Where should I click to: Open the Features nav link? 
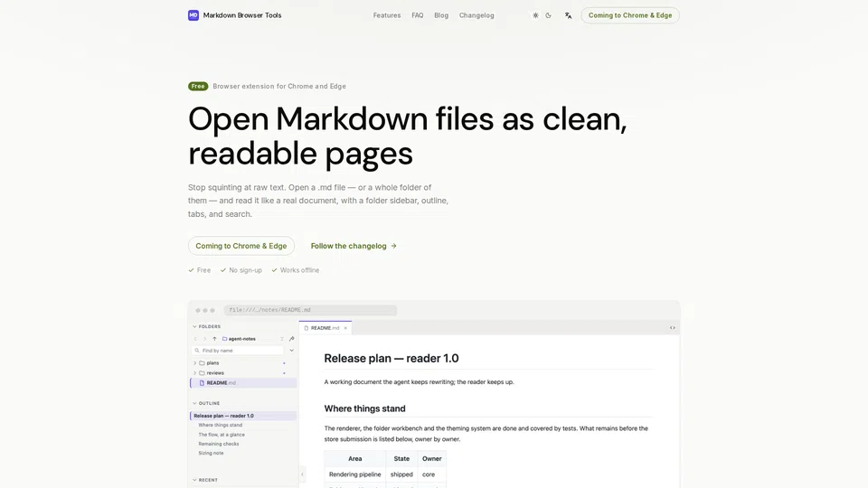[386, 15]
